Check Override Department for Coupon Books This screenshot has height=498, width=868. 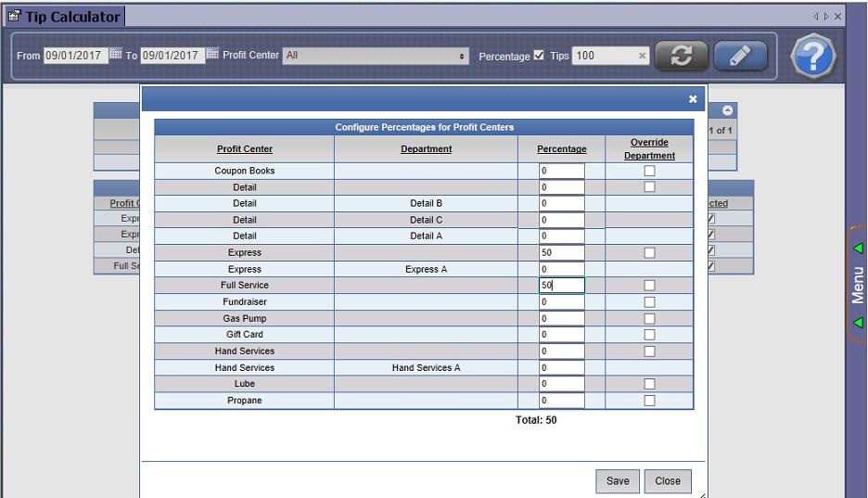click(649, 171)
